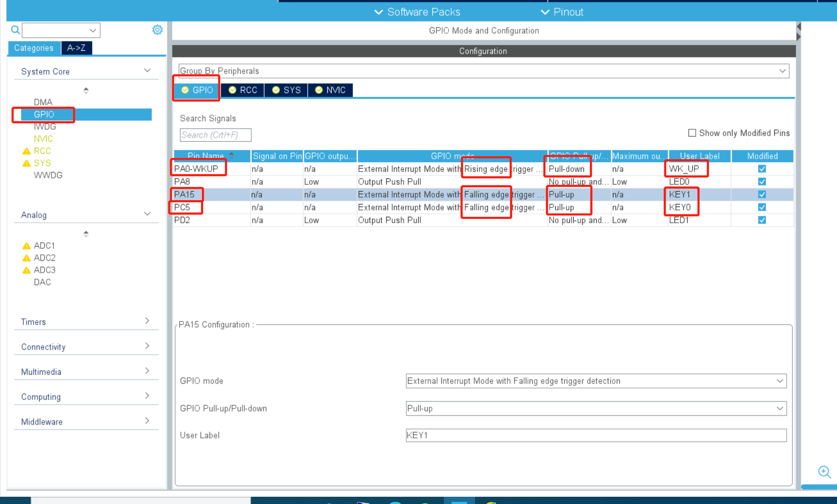The width and height of the screenshot is (837, 504).
Task: Open the categories settings gear icon
Action: pyautogui.click(x=157, y=30)
